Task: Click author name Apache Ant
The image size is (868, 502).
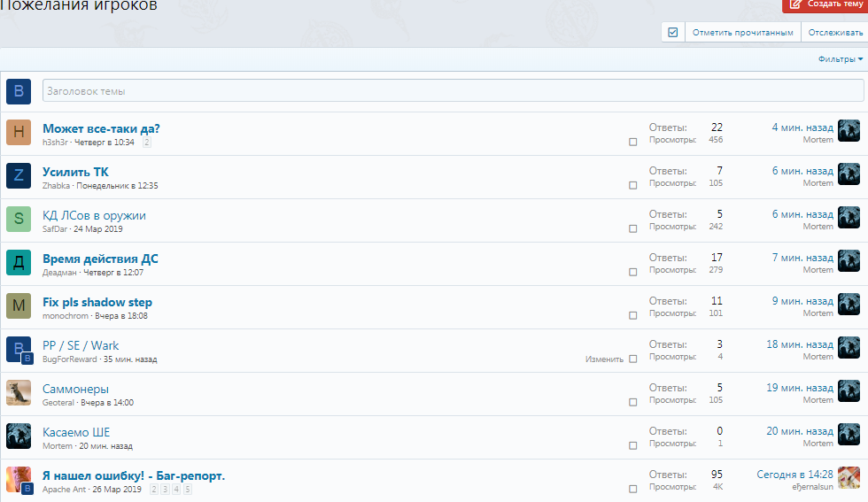Action: 64,490
